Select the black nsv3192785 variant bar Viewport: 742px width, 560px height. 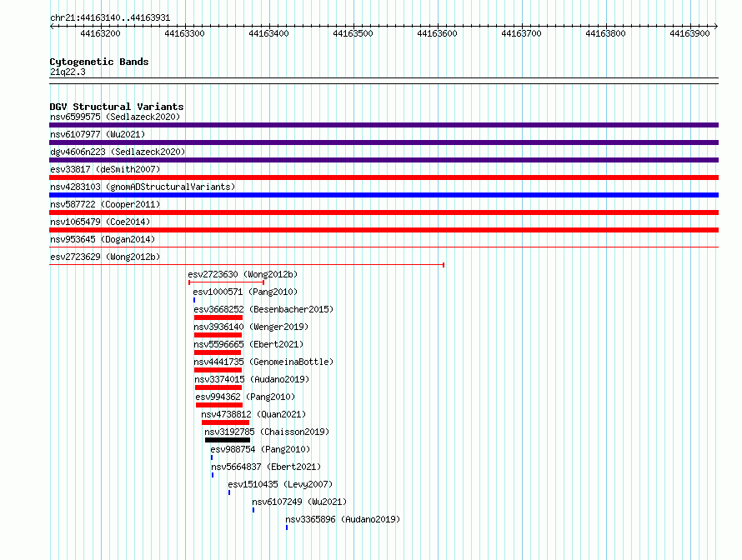(228, 440)
